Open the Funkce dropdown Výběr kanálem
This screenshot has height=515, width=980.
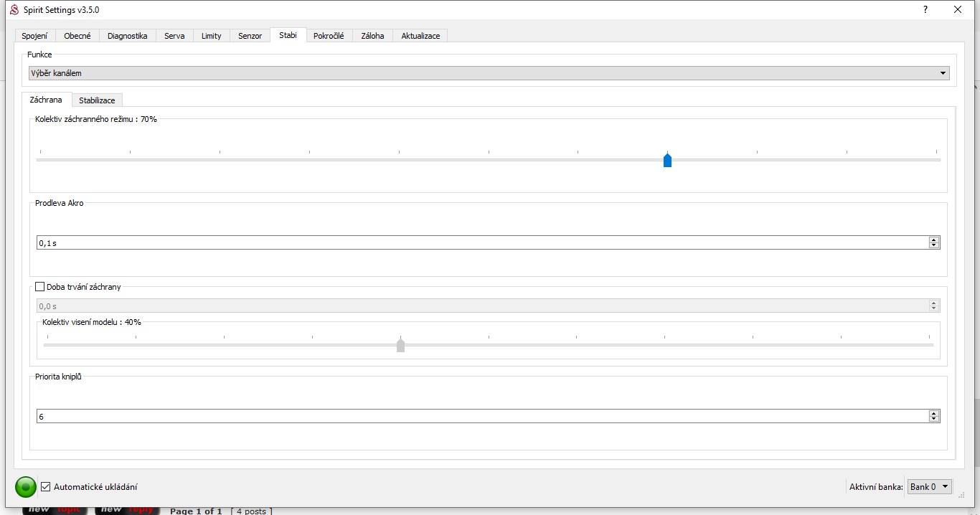(x=489, y=73)
